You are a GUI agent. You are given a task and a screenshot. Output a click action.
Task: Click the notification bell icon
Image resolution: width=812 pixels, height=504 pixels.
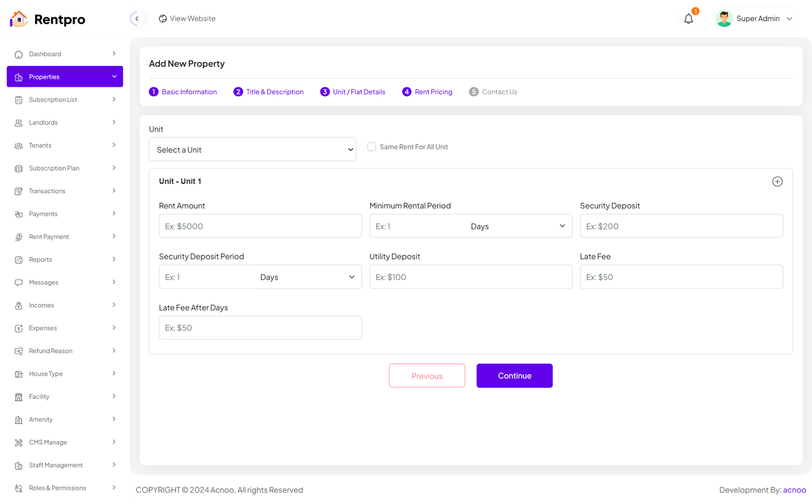pyautogui.click(x=688, y=19)
